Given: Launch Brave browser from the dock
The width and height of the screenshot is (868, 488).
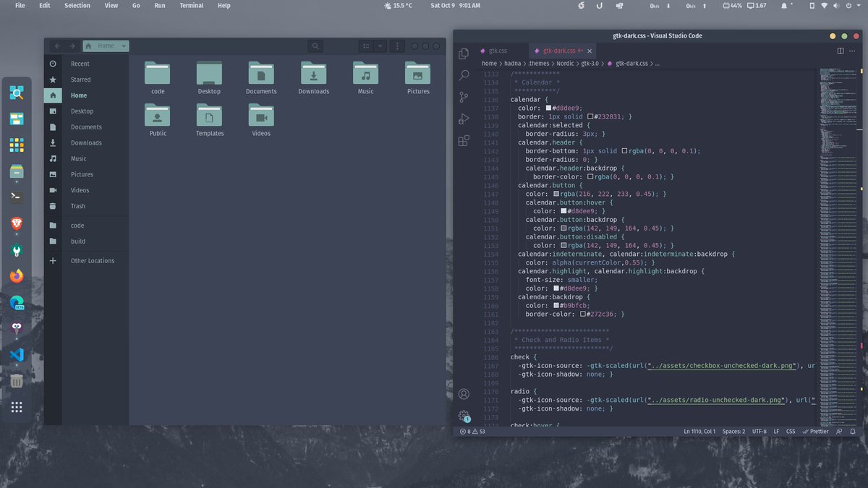Looking at the screenshot, I should [17, 225].
